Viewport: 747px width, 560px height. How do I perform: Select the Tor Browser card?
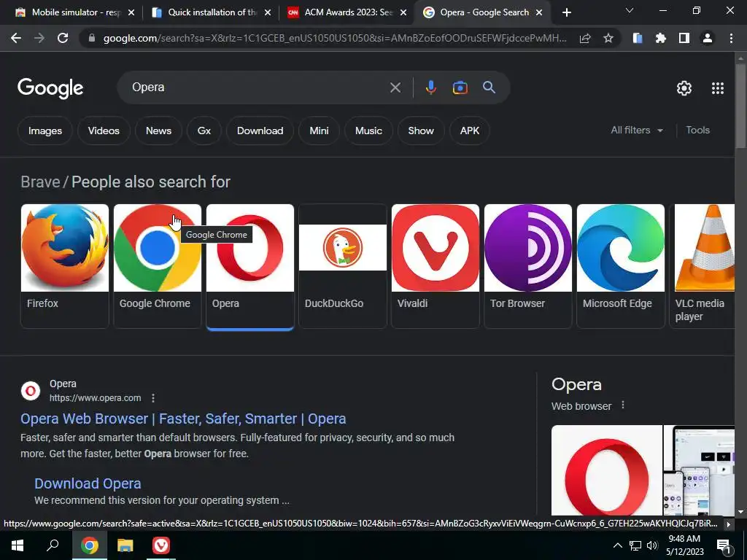click(x=528, y=265)
